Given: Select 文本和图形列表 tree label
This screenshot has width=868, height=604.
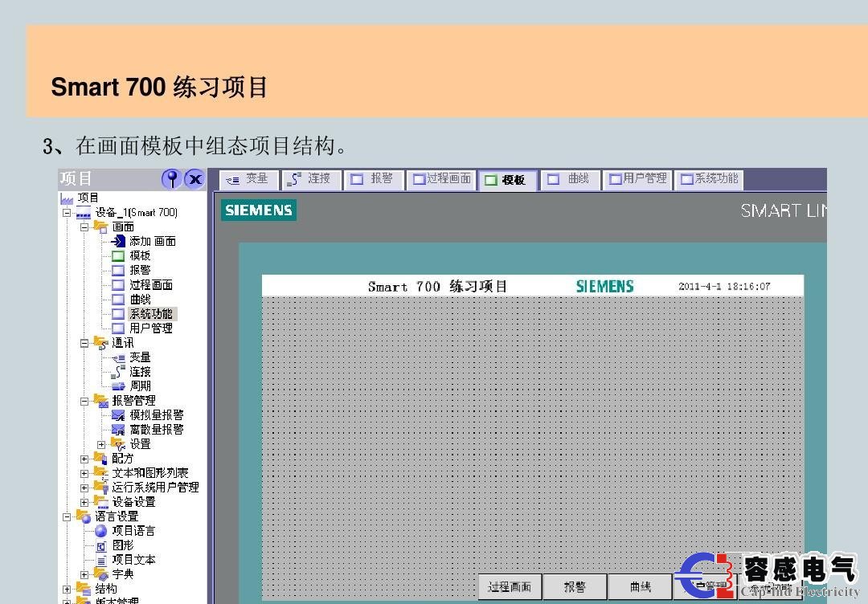Looking at the screenshot, I should coord(150,473).
